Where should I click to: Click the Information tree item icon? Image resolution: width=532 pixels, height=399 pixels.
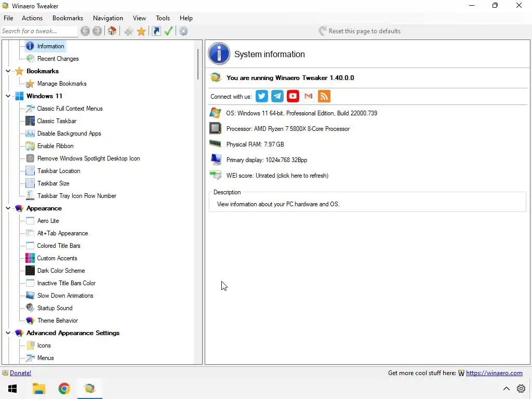(x=30, y=46)
